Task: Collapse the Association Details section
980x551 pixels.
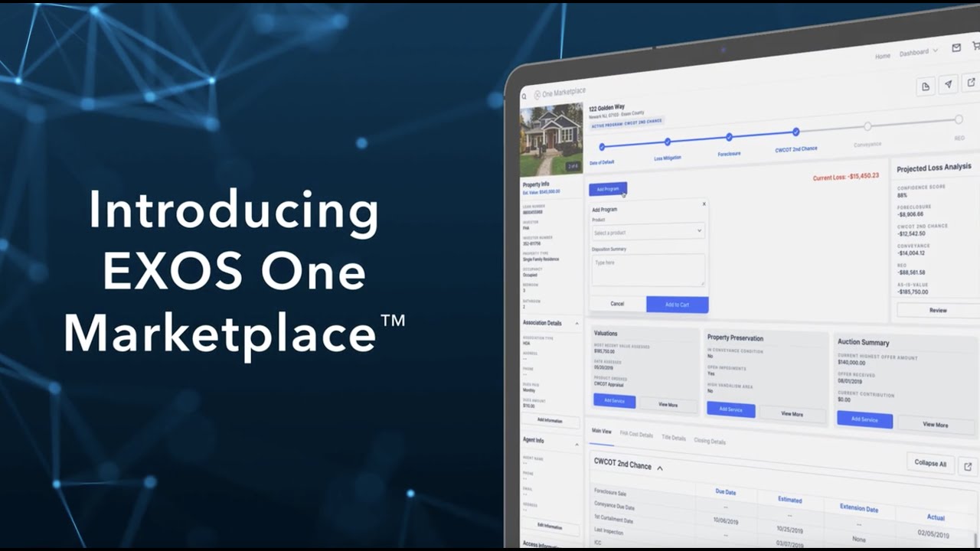Action: 577,324
